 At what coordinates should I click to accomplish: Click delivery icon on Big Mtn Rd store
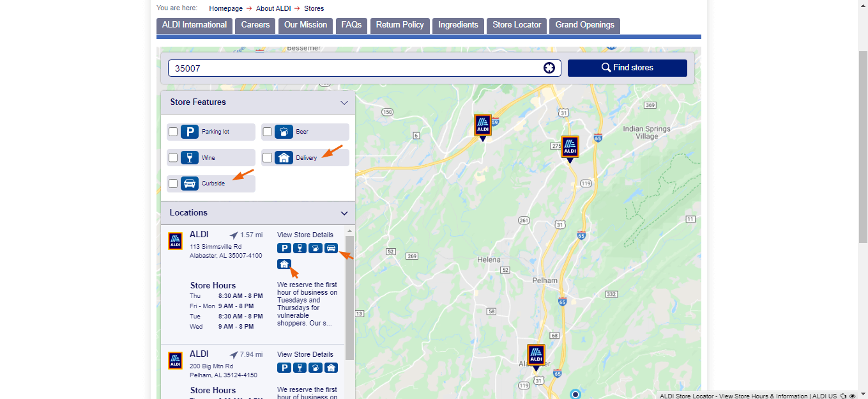tap(331, 368)
